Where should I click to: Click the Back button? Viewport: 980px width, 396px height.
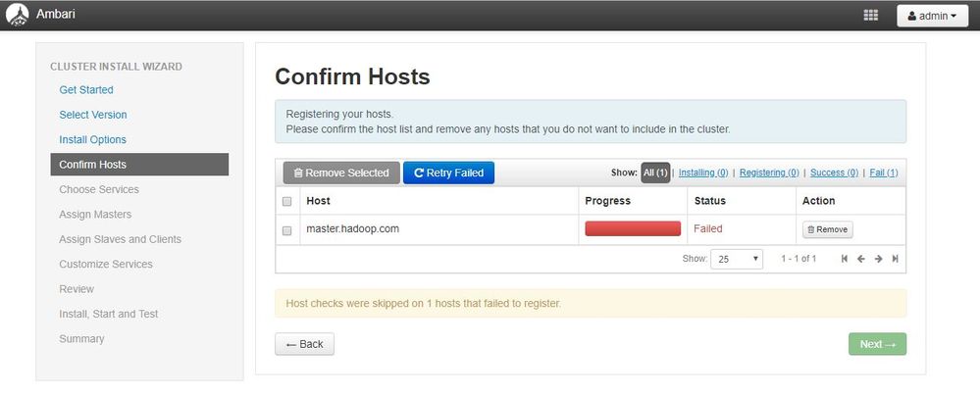304,344
